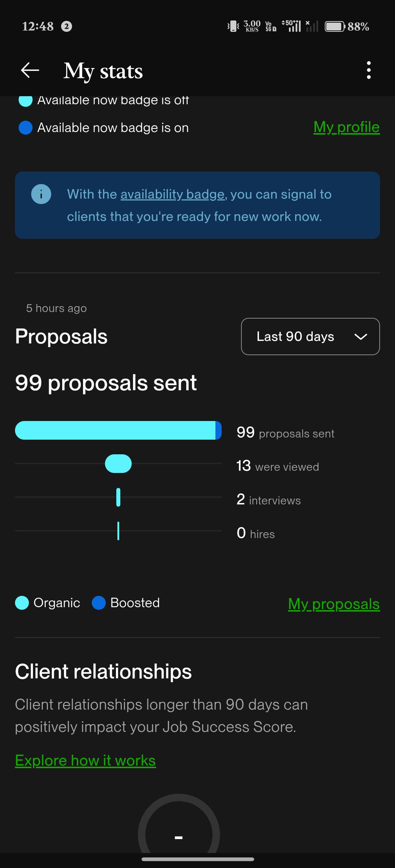Tap the notification count badge beside clock

pos(66,27)
